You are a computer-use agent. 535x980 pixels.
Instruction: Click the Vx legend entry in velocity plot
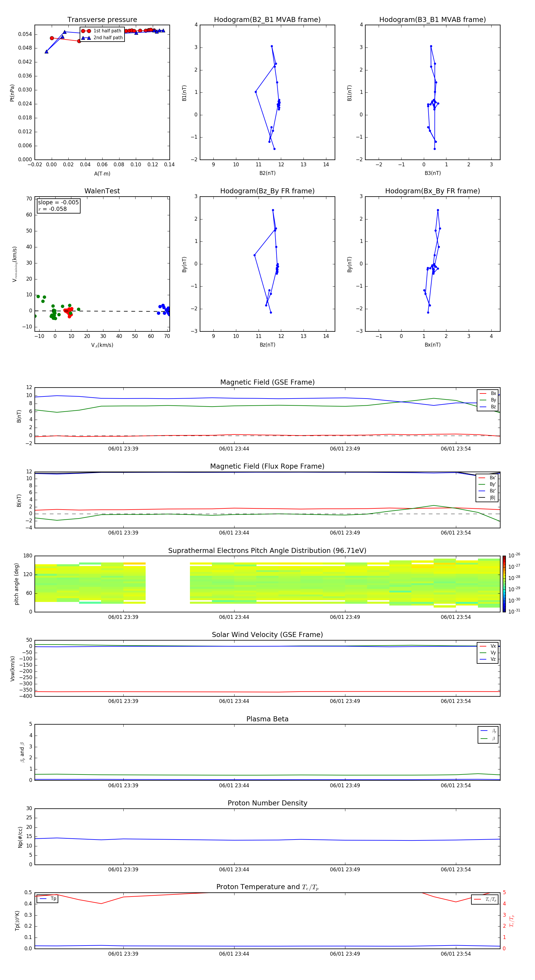pos(488,647)
